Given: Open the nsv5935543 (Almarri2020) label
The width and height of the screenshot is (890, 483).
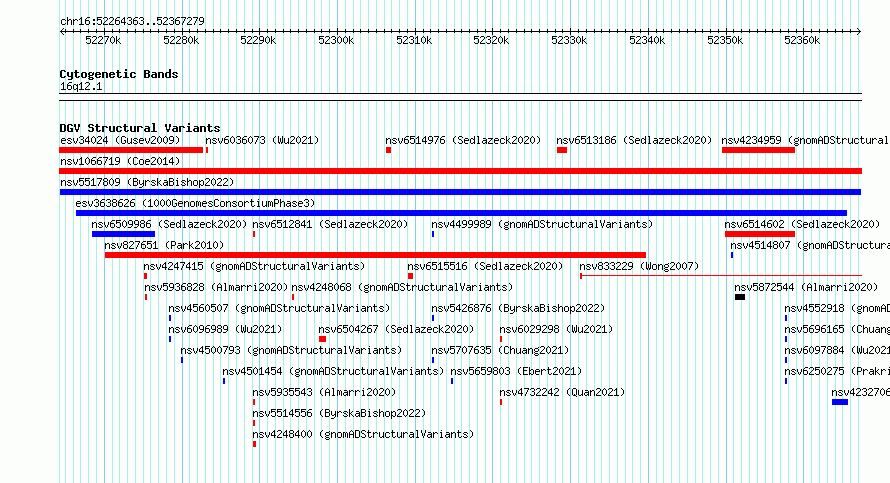Looking at the screenshot, I should click(324, 392).
